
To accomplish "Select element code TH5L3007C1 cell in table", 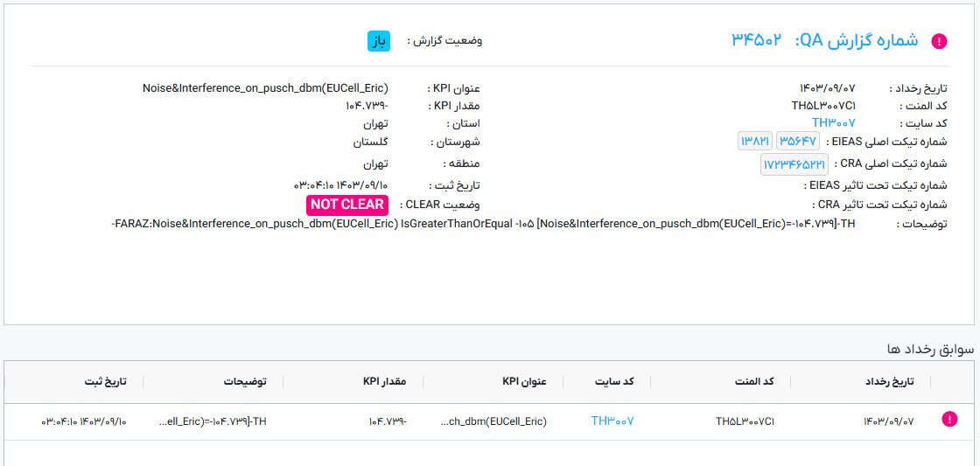I will tap(745, 421).
